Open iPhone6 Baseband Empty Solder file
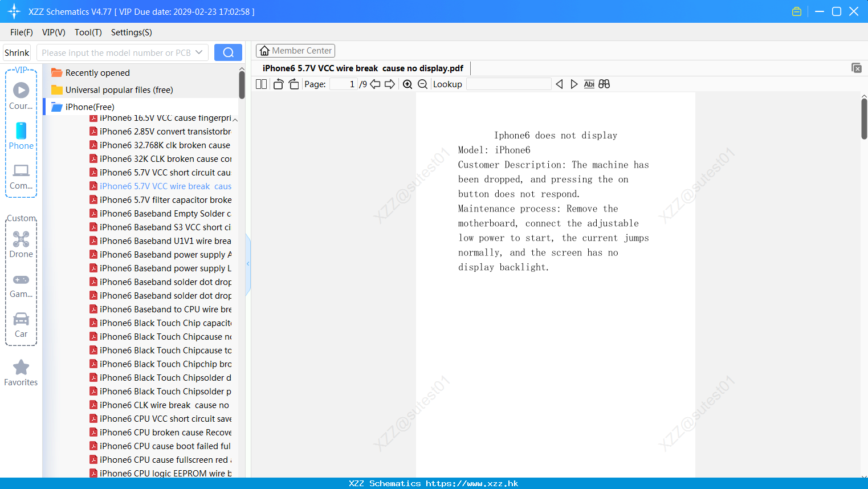The image size is (868, 489). tap(160, 214)
